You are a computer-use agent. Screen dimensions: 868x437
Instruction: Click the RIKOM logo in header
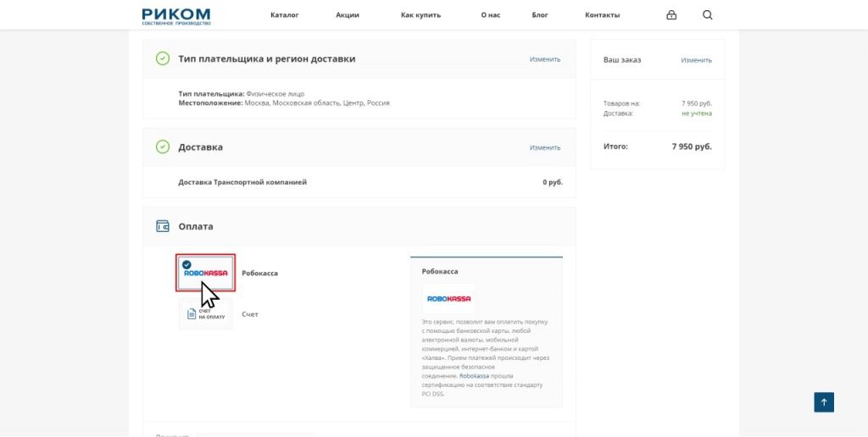click(x=175, y=15)
